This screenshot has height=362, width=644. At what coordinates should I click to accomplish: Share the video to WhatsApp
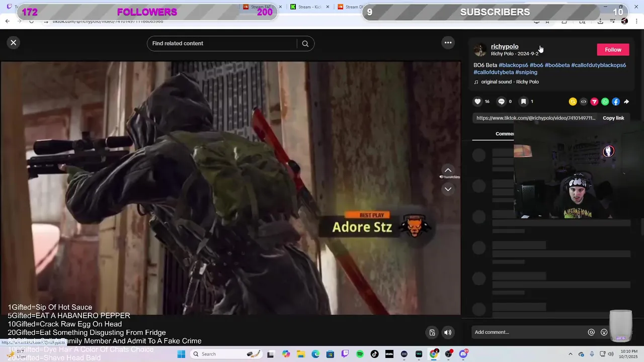605,102
